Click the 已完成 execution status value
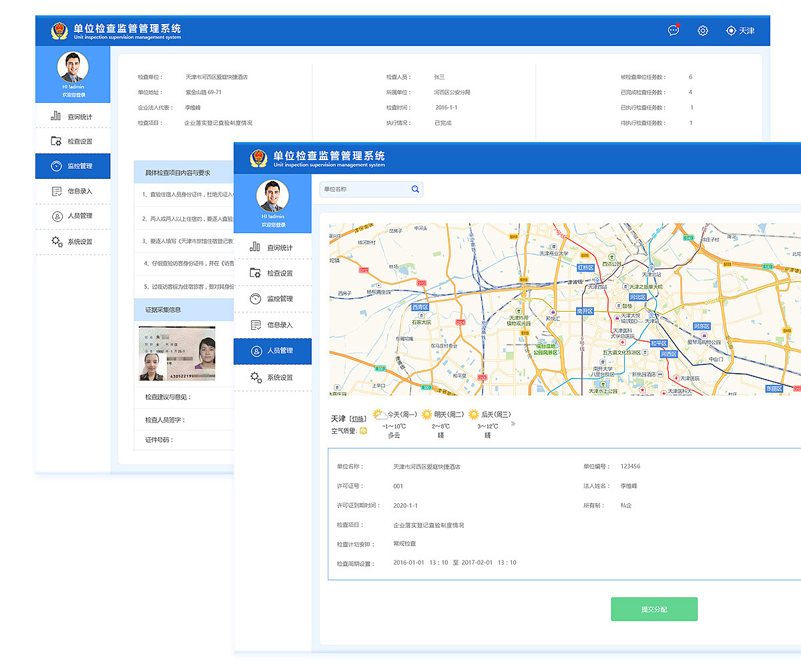801x672 pixels. pos(443,123)
